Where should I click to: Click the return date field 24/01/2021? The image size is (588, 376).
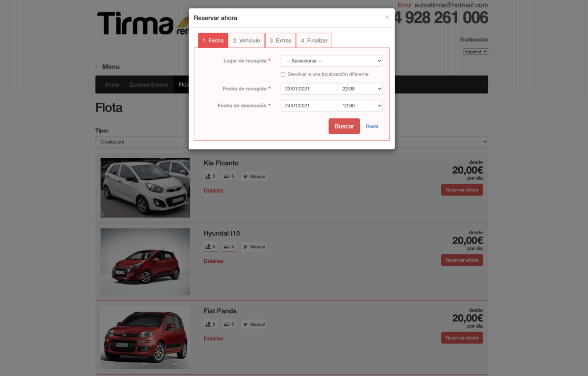click(309, 106)
